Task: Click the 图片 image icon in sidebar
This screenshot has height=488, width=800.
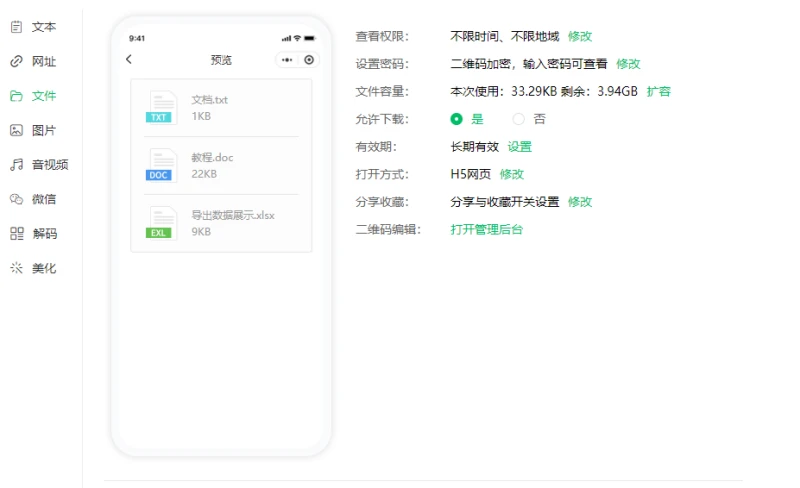Action: (x=16, y=130)
